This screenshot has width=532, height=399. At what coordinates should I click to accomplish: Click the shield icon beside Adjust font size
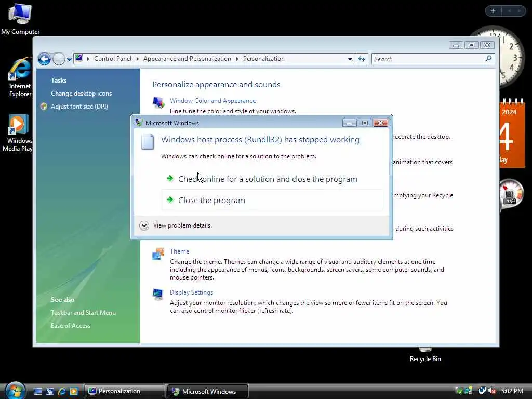44,106
